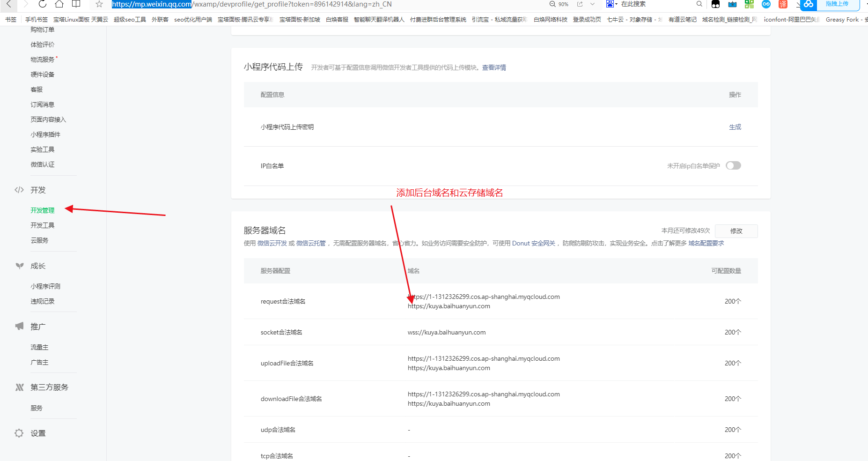Open Baidu search engine selector dropdown
This screenshot has width=868, height=461.
[612, 4]
